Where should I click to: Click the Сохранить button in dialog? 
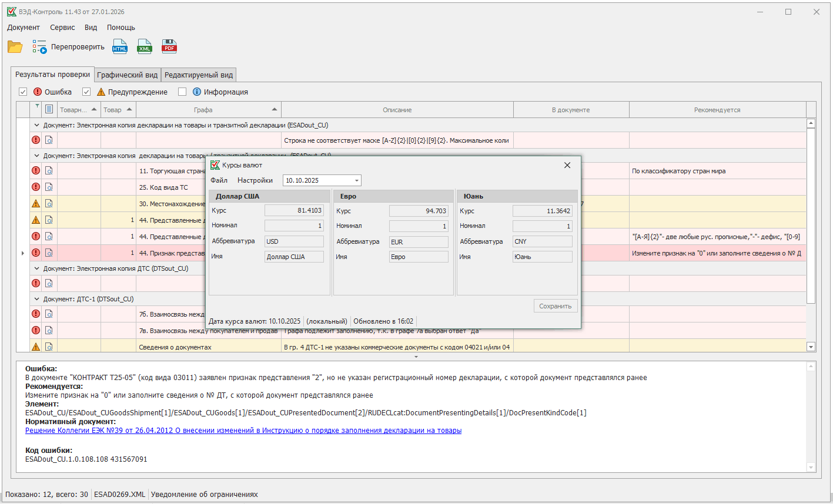(555, 306)
